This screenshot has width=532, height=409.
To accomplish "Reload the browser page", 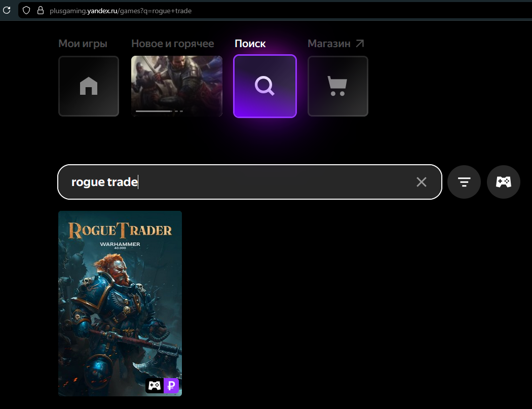I will (7, 10).
